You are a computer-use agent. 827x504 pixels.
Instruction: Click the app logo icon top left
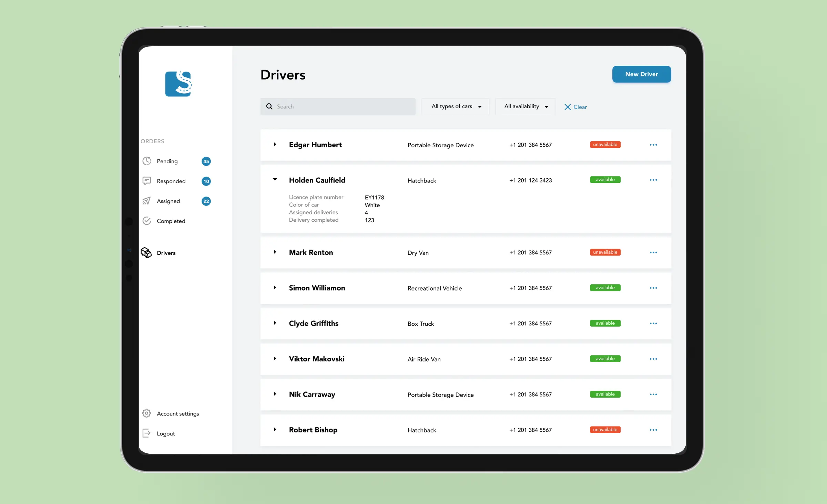[x=179, y=84]
